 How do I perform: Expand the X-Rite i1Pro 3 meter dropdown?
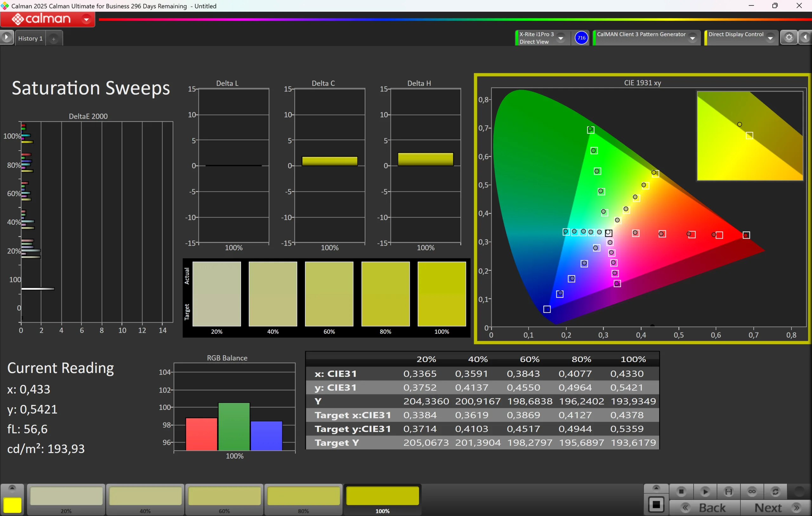pyautogui.click(x=561, y=38)
